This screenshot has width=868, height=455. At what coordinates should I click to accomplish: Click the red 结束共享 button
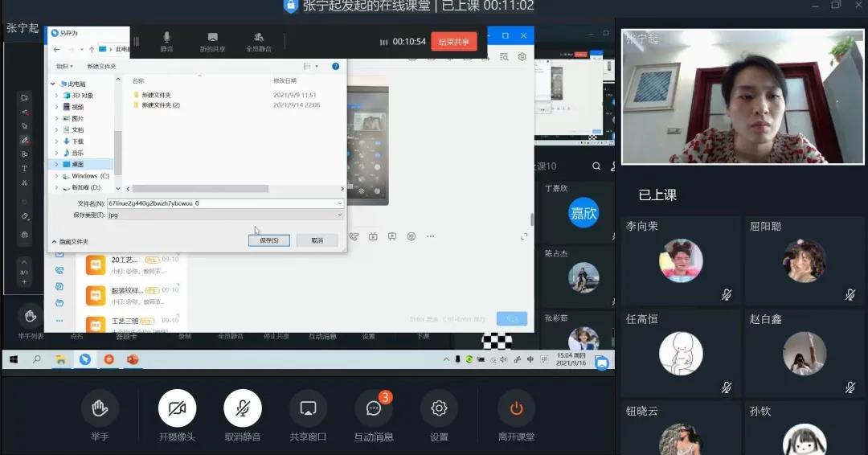tap(453, 42)
